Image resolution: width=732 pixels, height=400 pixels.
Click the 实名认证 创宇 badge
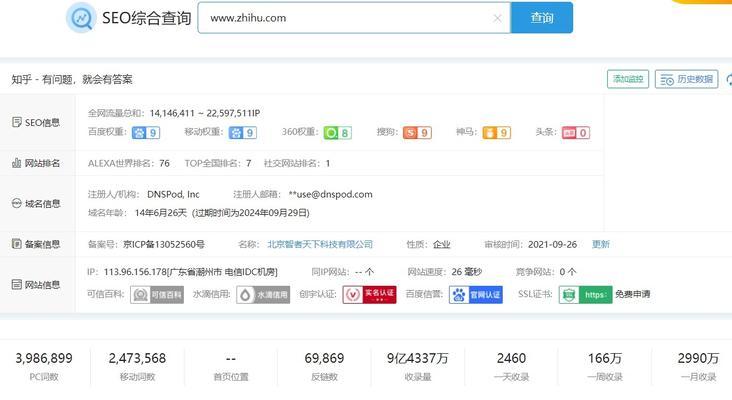click(369, 295)
